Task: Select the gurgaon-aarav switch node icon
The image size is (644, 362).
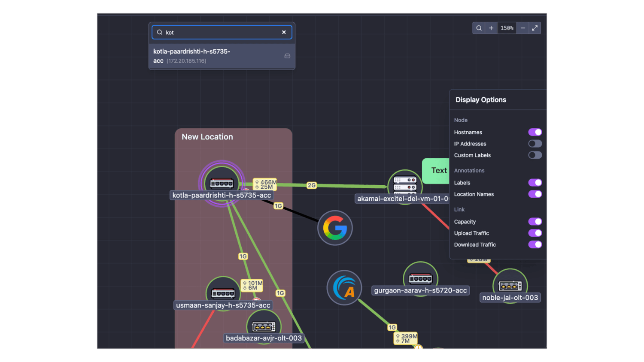Action: tap(420, 278)
